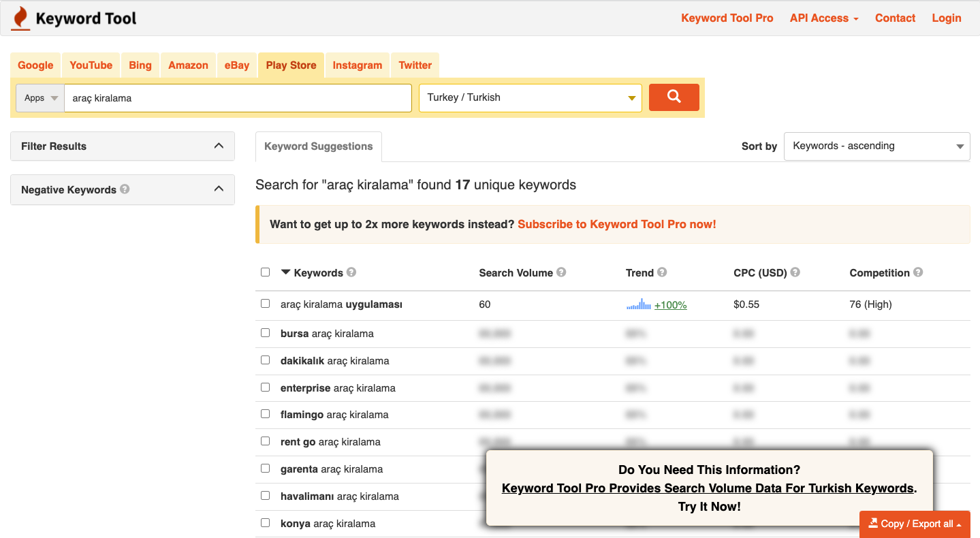Click the +100% trend link
The width and height of the screenshot is (980, 538).
(671, 305)
